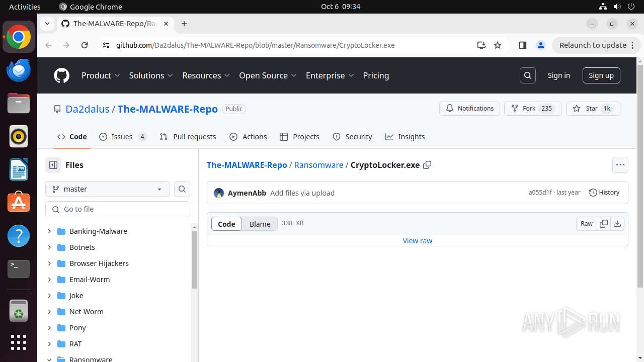Launch Thunderbird from the dock
The width and height of the screenshot is (644, 362).
(x=19, y=70)
